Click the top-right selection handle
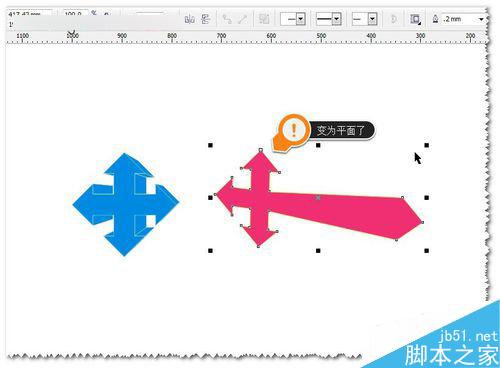The width and height of the screenshot is (500, 368). [x=427, y=145]
